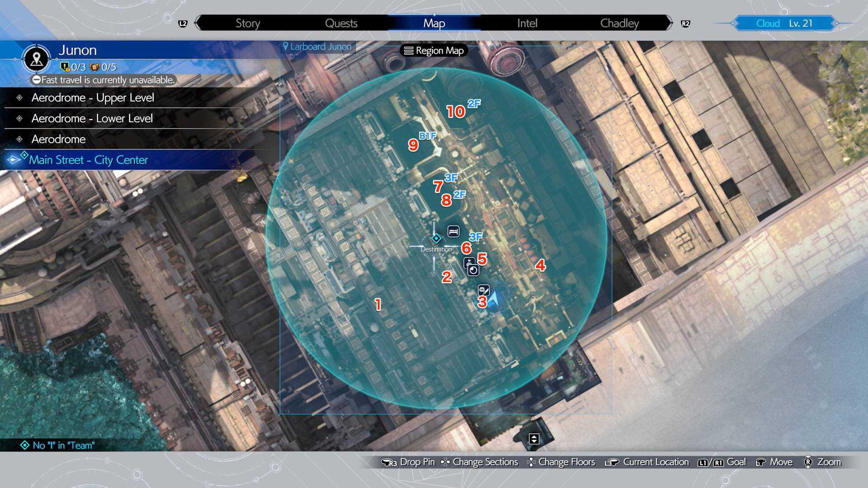
Task: Click the inn bed icon on the map
Action: [453, 231]
